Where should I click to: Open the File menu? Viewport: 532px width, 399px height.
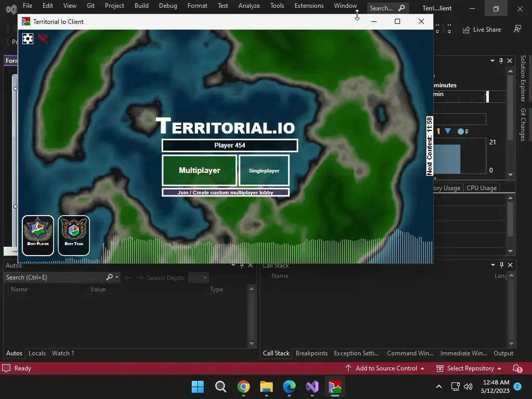point(28,6)
